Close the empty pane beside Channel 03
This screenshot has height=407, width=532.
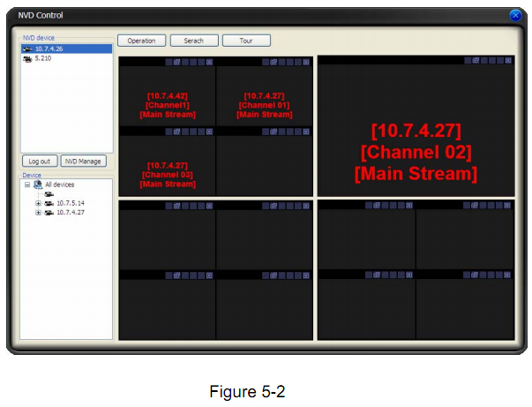click(306, 132)
